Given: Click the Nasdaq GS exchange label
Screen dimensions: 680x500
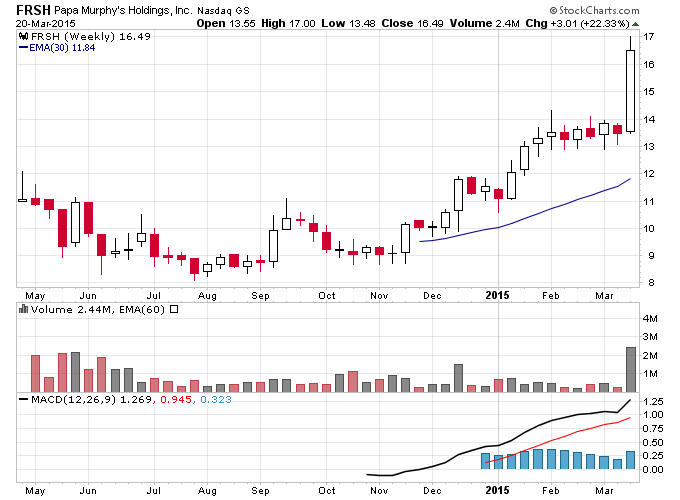Looking at the screenshot, I should tap(223, 10).
